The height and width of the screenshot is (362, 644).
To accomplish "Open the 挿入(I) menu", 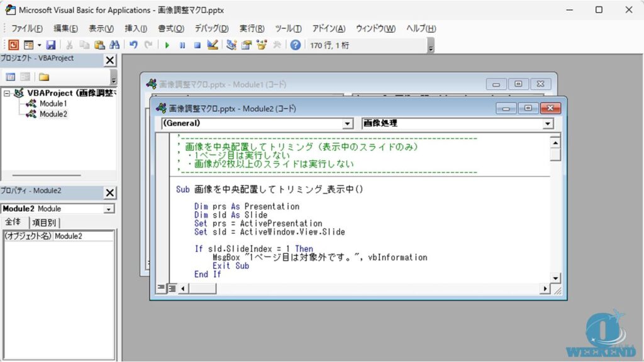I will (136, 28).
